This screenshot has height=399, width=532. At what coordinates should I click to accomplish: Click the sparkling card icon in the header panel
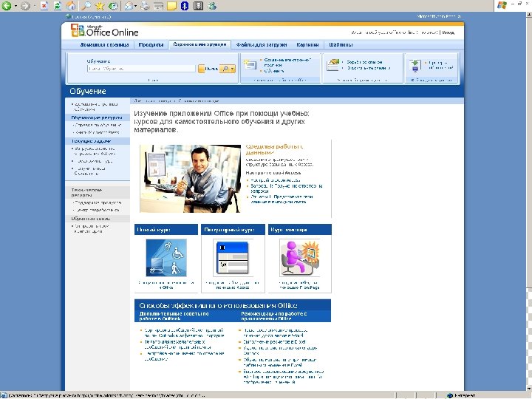click(x=250, y=65)
